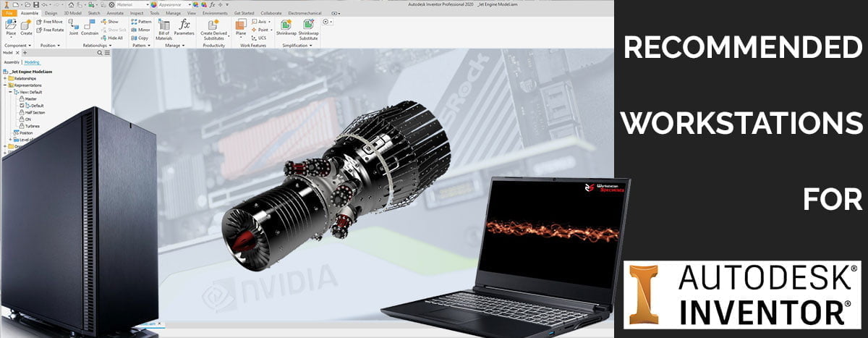Select the ON view representation

25,119
